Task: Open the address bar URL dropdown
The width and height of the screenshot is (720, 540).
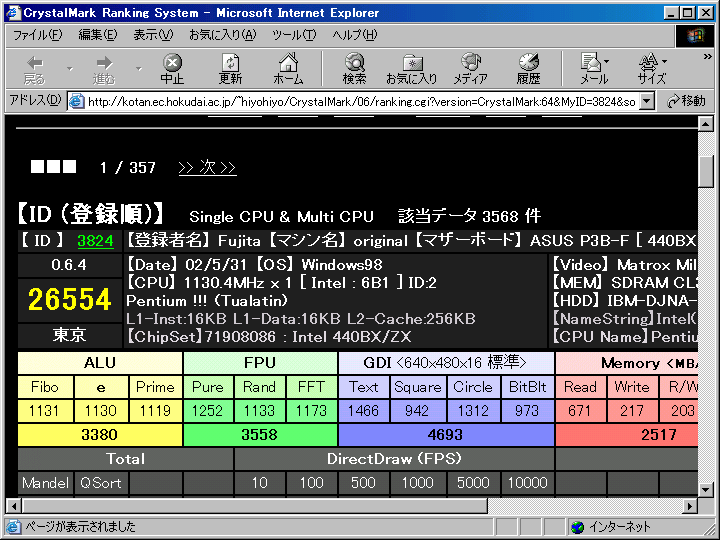Action: 647,101
